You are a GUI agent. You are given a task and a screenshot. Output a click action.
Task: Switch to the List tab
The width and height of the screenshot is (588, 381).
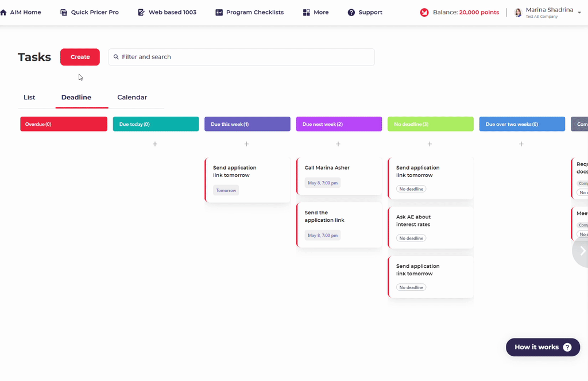(x=29, y=97)
